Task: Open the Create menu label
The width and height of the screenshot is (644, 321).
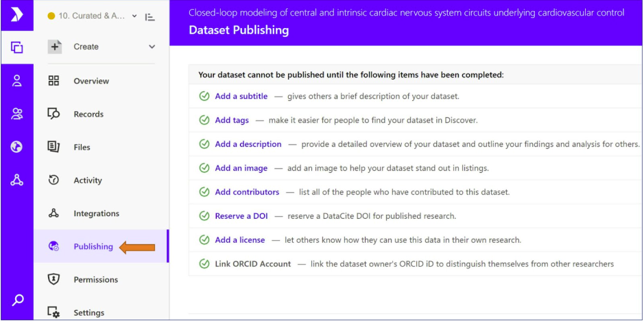Action: click(x=86, y=47)
